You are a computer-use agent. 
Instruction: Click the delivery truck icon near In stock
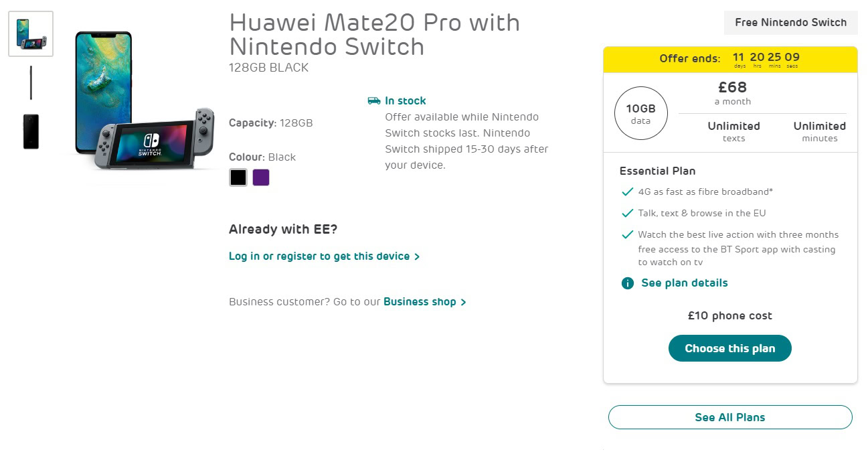[x=374, y=101]
